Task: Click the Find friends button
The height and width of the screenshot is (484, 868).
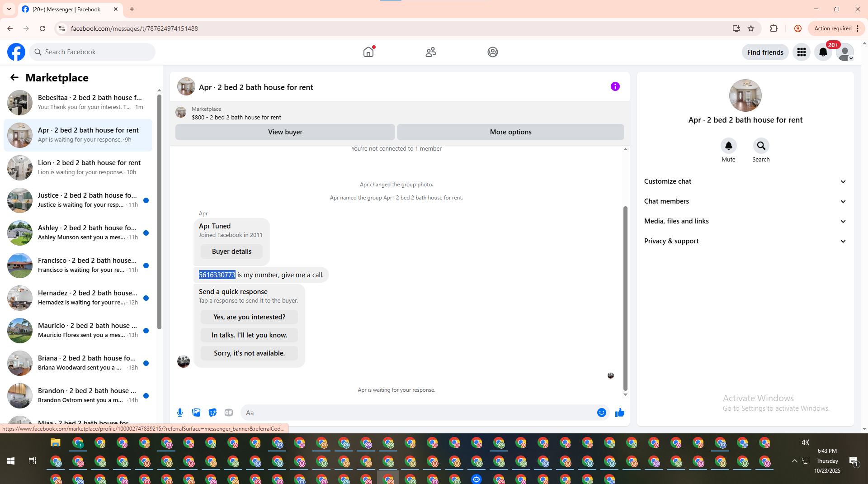Action: (765, 52)
